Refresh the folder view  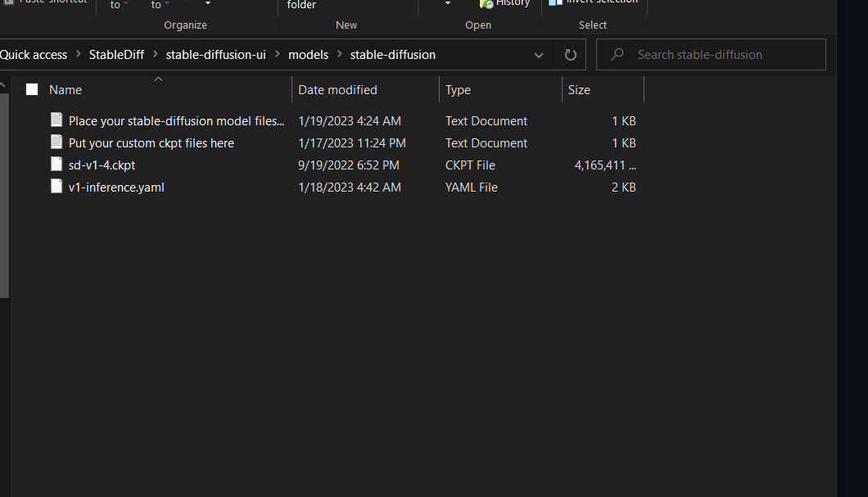coord(570,54)
